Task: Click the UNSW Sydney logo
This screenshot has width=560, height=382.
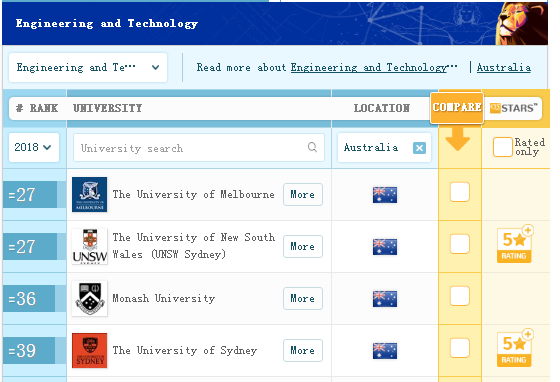Action: [x=89, y=246]
